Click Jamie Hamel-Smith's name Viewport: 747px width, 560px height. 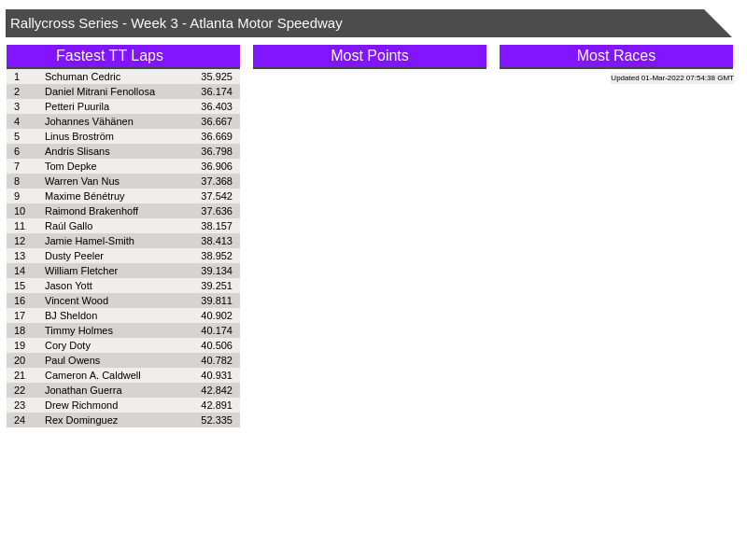click(90, 241)
